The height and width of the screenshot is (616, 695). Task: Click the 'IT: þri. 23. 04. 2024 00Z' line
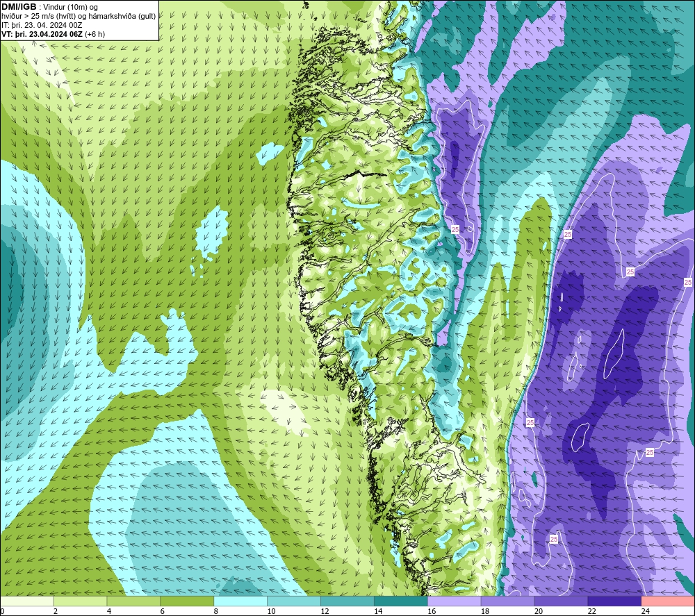(42, 25)
